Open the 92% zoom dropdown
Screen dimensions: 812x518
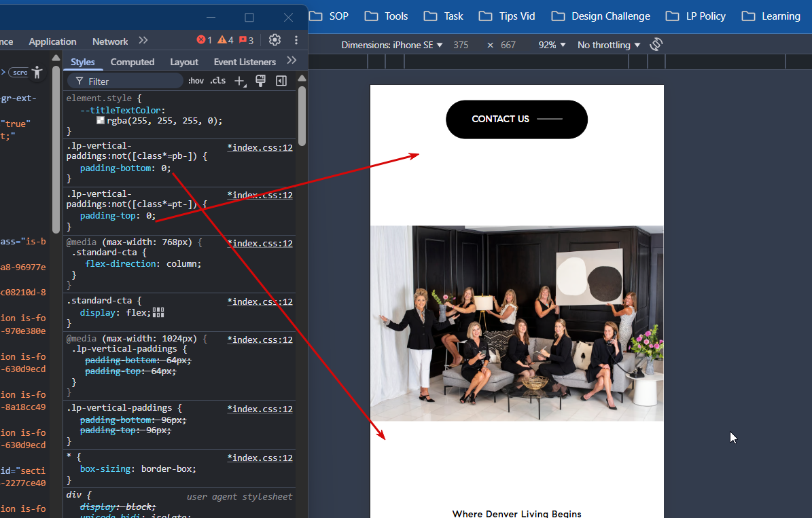(552, 45)
